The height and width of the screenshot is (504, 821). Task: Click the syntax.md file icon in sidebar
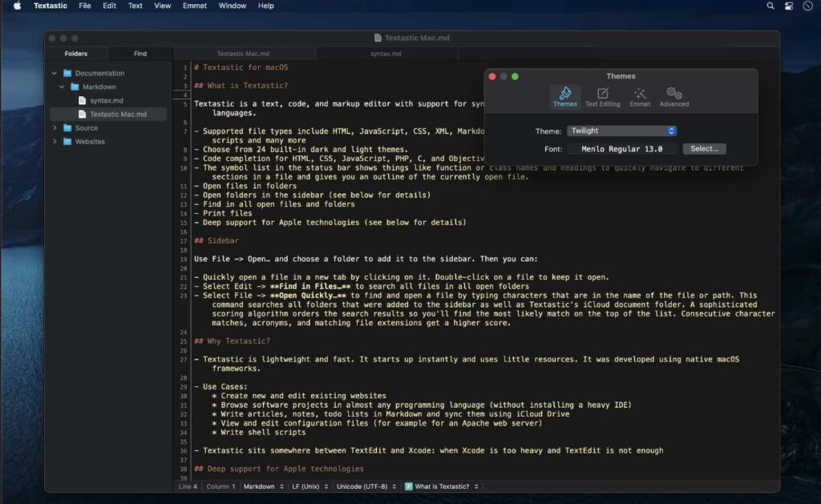pyautogui.click(x=83, y=100)
